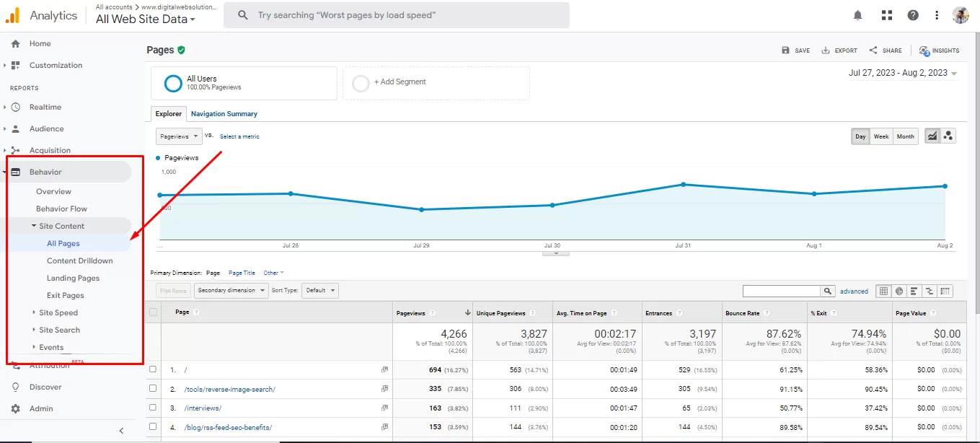
Task: Click the advanced filter link
Action: pyautogui.click(x=854, y=291)
